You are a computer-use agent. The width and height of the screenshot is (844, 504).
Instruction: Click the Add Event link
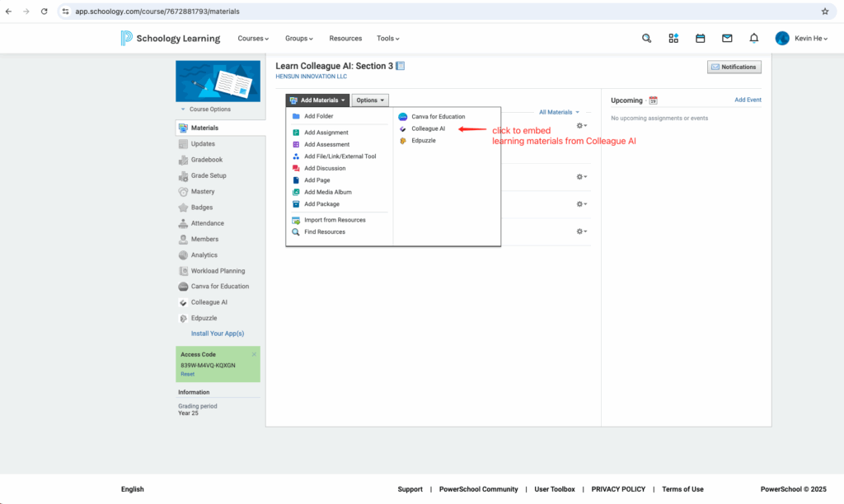[748, 100]
